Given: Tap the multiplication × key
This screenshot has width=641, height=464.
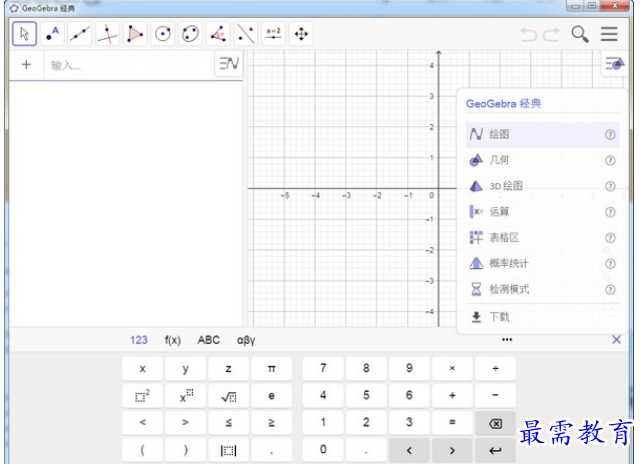Looking at the screenshot, I should click(x=452, y=368).
